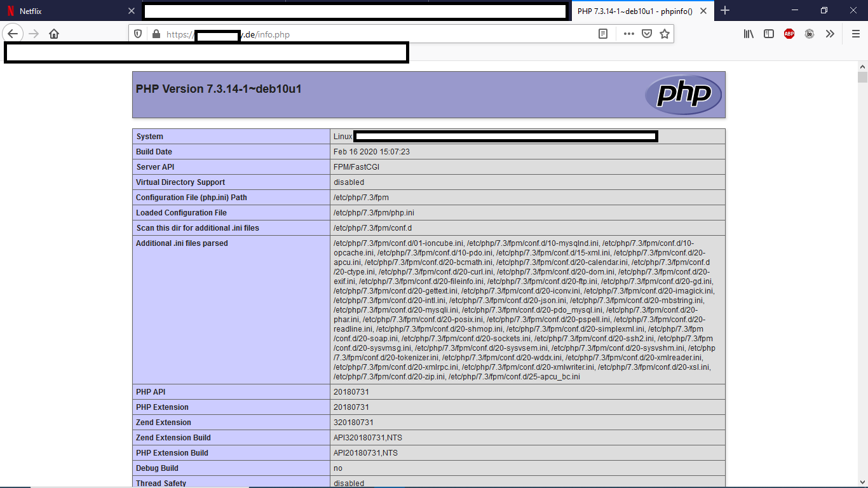Image resolution: width=868 pixels, height=488 pixels.
Task: Select the PHP phpinfo() tab
Action: click(x=634, y=11)
